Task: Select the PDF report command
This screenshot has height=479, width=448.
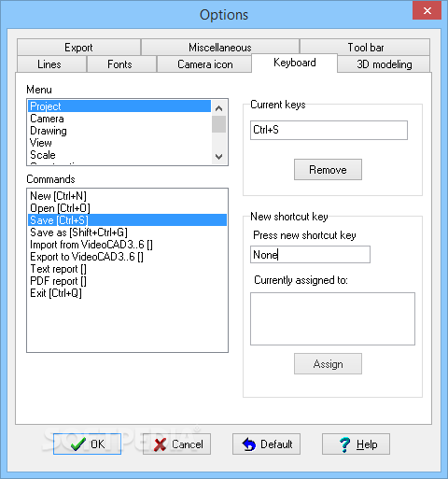Action: (x=127, y=281)
